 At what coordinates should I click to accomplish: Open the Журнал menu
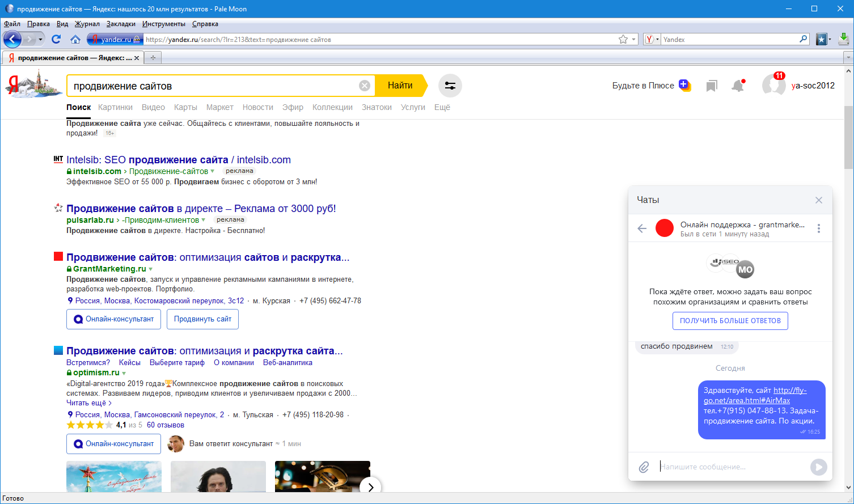(87, 24)
